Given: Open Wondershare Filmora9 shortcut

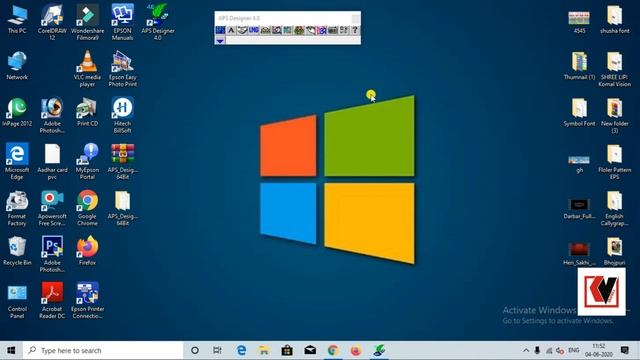Looking at the screenshot, I should pyautogui.click(x=87, y=22).
